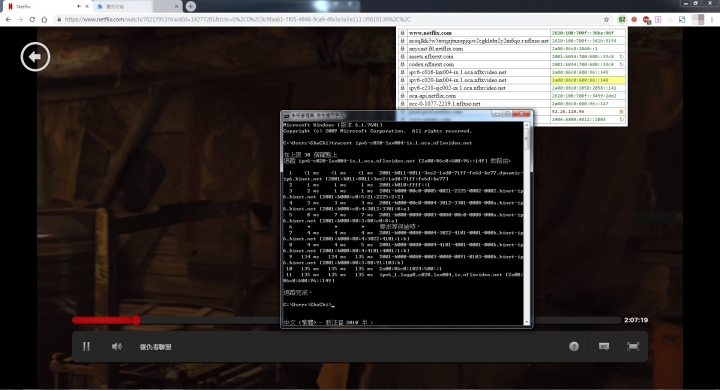Close the Netflix tab
720x390 pixels.
coord(86,6)
